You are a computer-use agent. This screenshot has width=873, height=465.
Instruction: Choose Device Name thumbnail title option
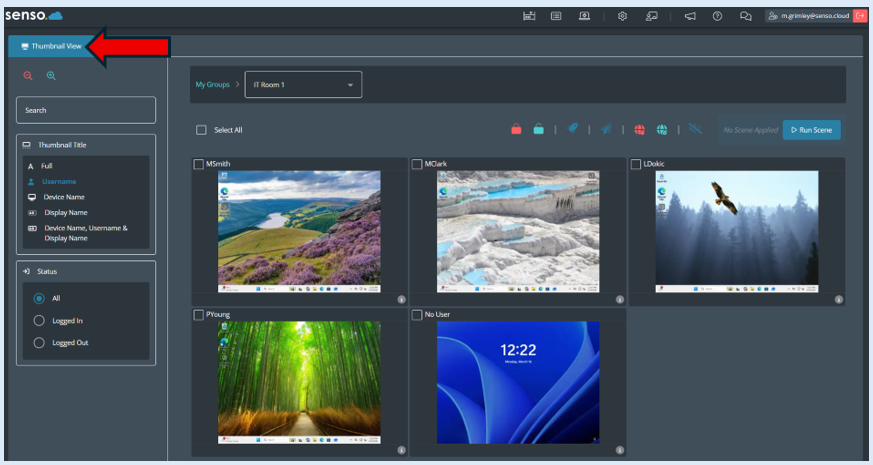point(64,197)
